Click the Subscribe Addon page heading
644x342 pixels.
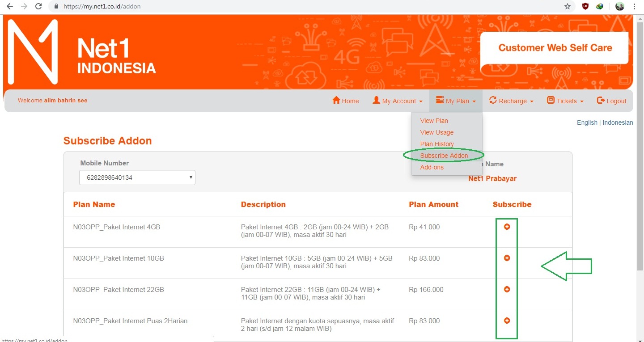coord(108,141)
